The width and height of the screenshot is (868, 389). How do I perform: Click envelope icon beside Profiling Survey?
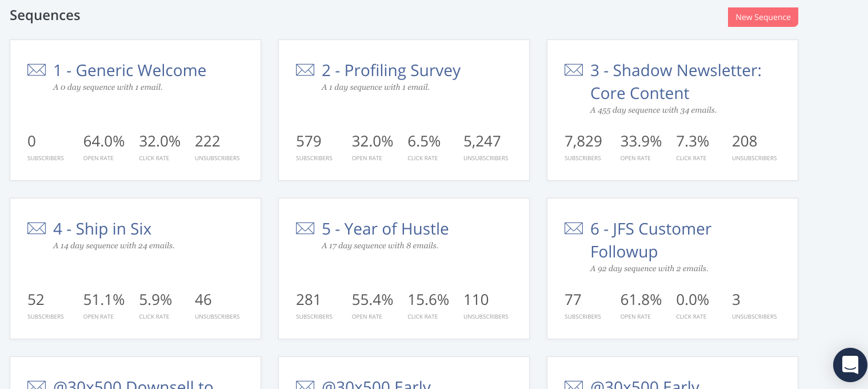click(305, 70)
